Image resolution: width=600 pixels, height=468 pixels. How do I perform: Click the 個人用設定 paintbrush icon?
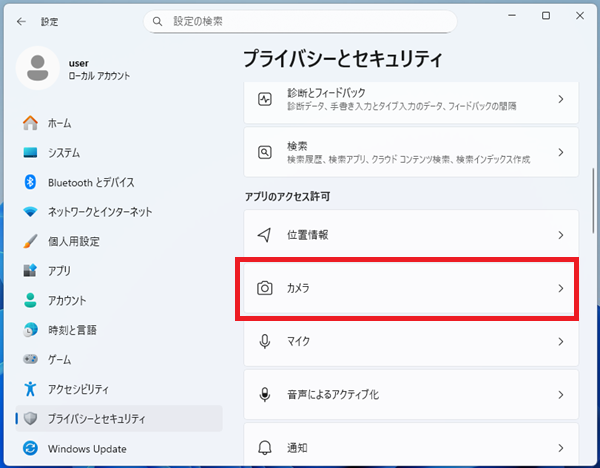pos(30,241)
